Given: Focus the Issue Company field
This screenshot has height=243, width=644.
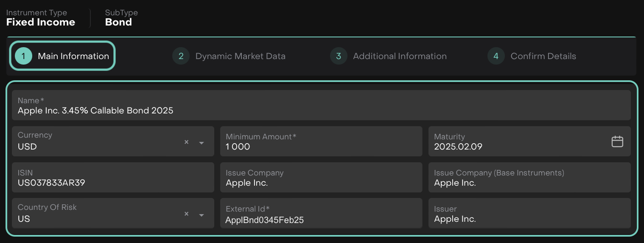Looking at the screenshot, I should click(x=321, y=183).
